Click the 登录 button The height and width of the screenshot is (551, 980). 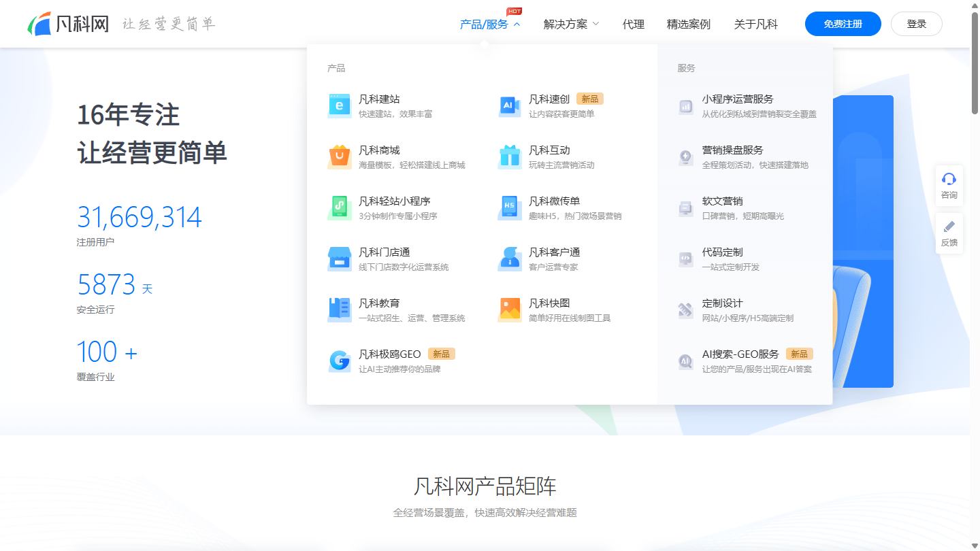click(x=917, y=24)
